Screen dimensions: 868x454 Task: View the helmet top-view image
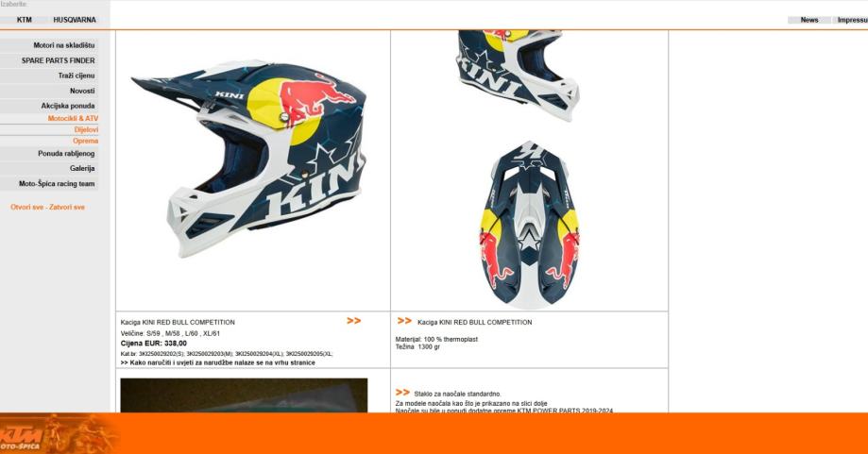pyautogui.click(x=530, y=225)
